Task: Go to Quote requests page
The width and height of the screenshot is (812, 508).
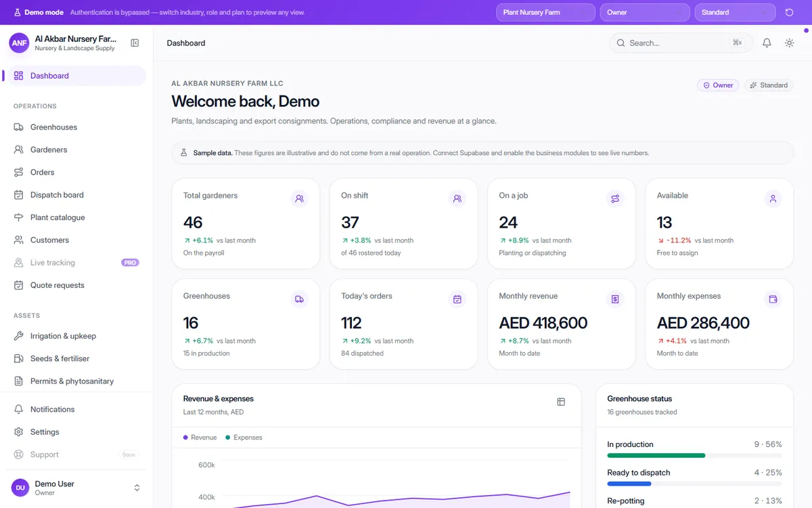Action: point(76,285)
